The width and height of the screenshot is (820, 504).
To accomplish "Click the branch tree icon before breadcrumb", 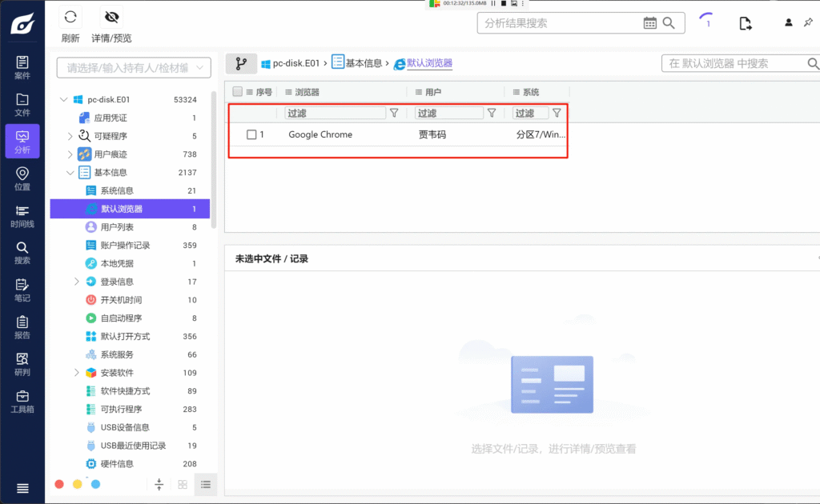I will tap(241, 64).
